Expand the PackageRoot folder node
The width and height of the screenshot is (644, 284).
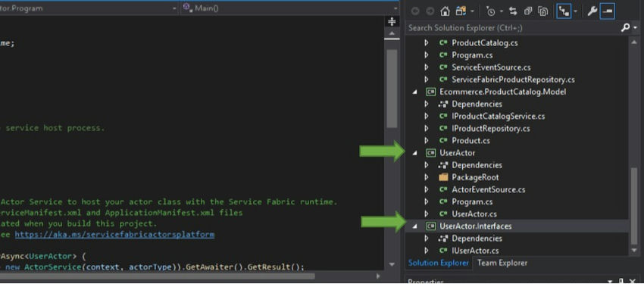427,177
